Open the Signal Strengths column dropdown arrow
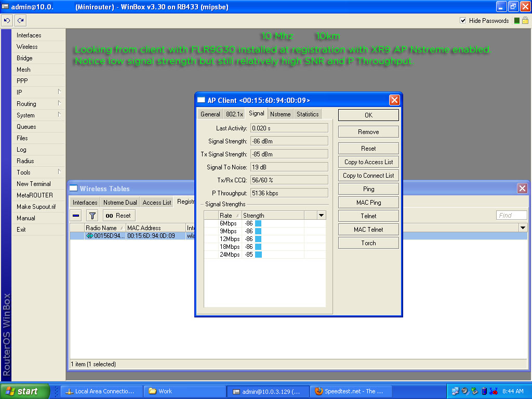Viewport: 532px width, 399px height. coord(321,215)
